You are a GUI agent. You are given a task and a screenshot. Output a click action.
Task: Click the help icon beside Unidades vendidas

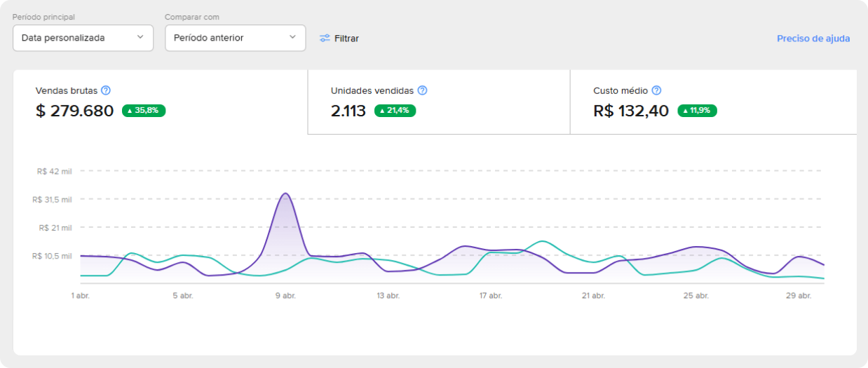pos(422,90)
